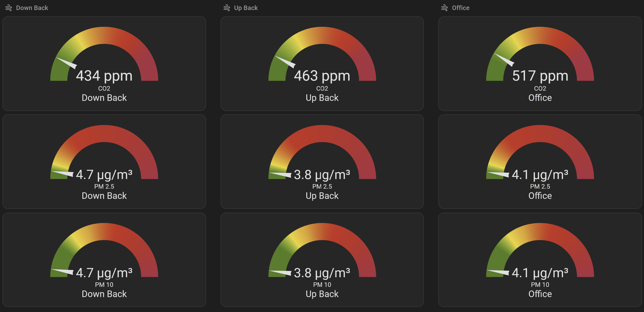Viewport: 644px width, 312px height.
Task: Click the air icon beside Down Back heading
Action: (9, 8)
